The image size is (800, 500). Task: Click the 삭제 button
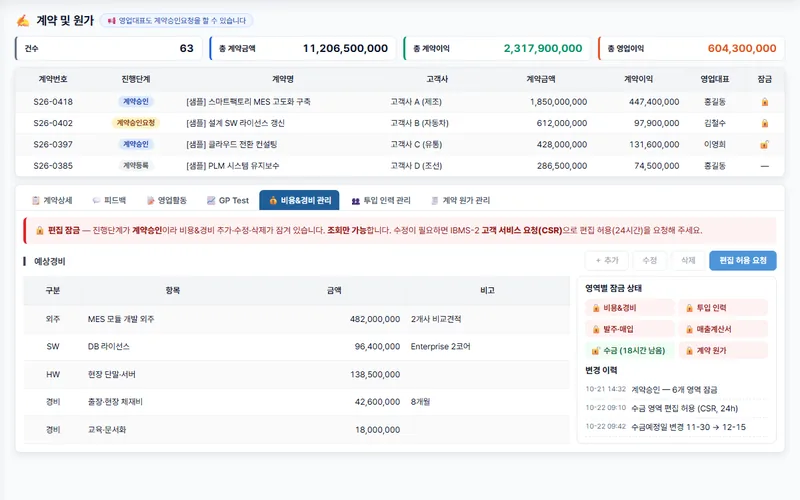coord(688,260)
